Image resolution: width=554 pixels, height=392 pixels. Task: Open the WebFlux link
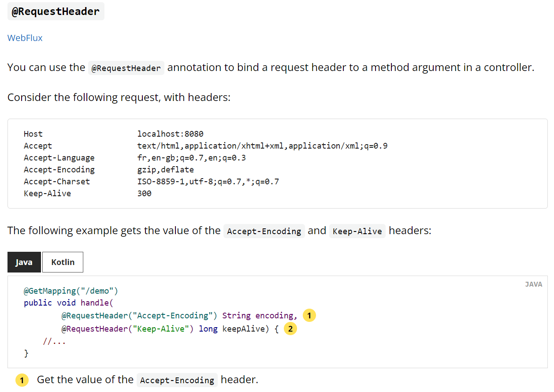point(25,38)
